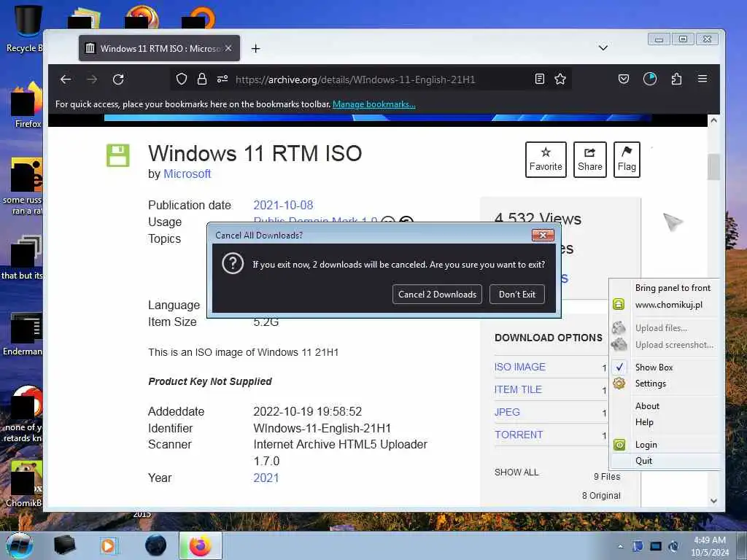
Task: Open Settings from the ChomikBox menu
Action: pos(665,384)
